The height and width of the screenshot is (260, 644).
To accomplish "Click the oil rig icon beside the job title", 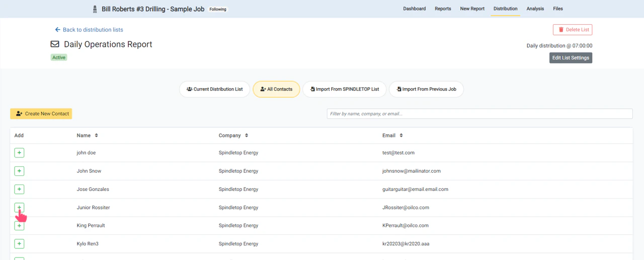I will (95, 9).
